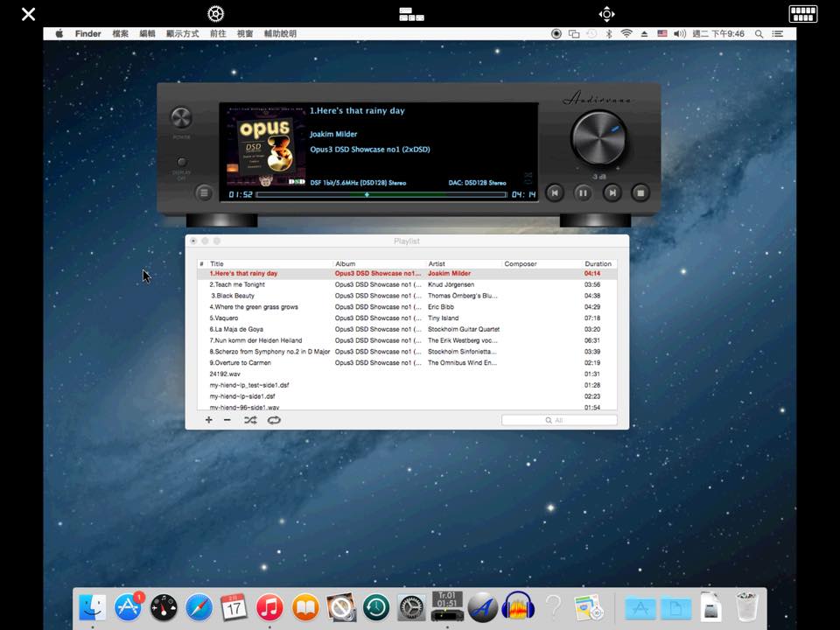The height and width of the screenshot is (630, 840).
Task: Open Safari from the Dock
Action: (x=199, y=607)
